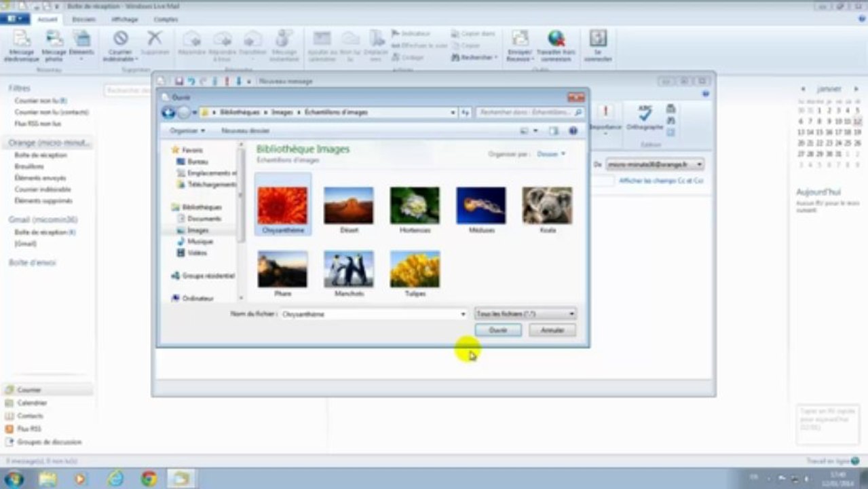868x489 pixels.
Task: Select Ordinateur in navigation pane
Action: pos(193,298)
